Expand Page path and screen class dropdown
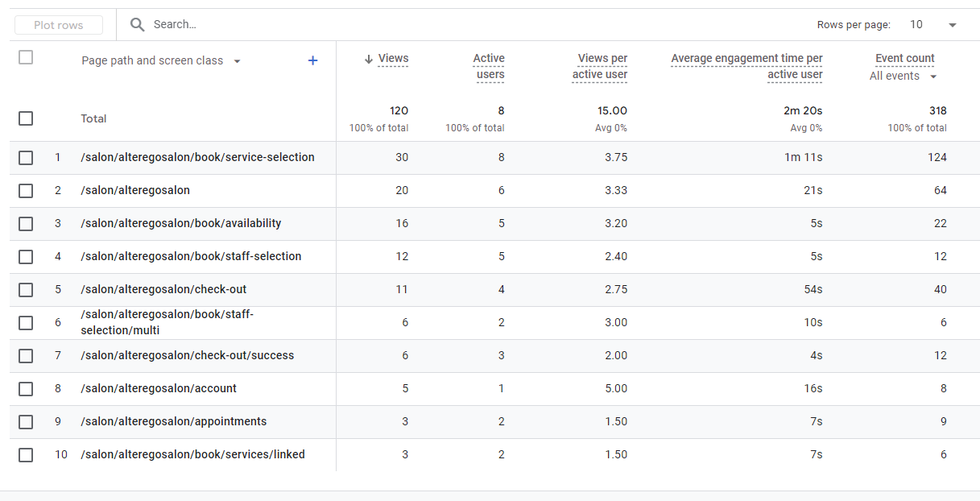Screen dimensions: 980x501 coord(237,61)
